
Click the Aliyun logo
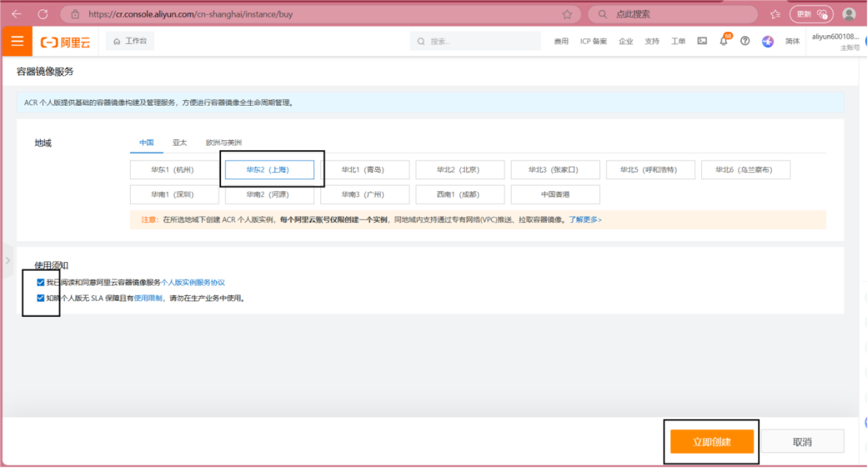pos(65,42)
